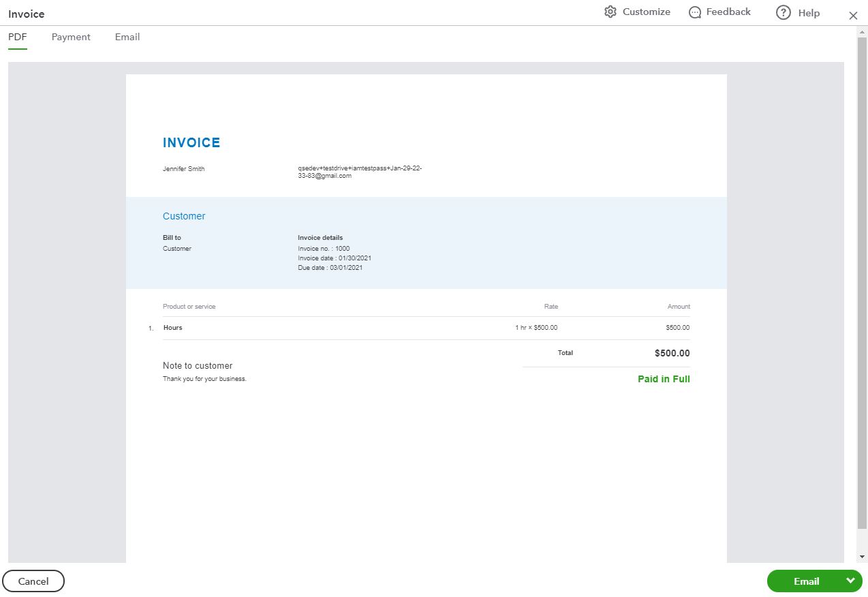The width and height of the screenshot is (868, 597).
Task: Click the Customize text label
Action: pos(646,12)
